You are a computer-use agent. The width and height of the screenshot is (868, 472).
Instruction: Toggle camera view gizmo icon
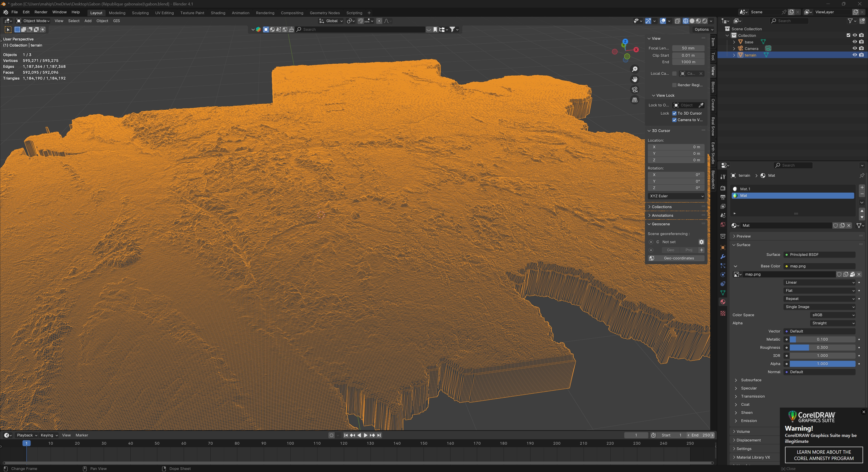click(635, 90)
